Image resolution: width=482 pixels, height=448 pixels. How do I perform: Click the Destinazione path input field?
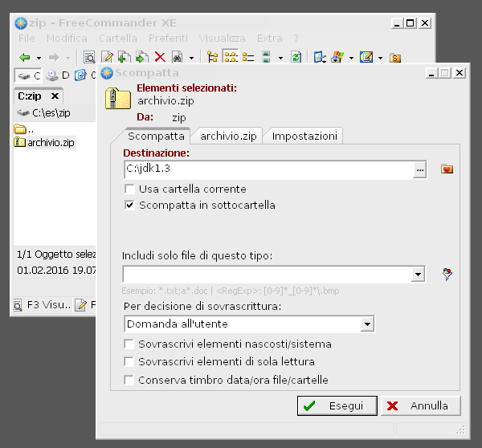pos(269,169)
